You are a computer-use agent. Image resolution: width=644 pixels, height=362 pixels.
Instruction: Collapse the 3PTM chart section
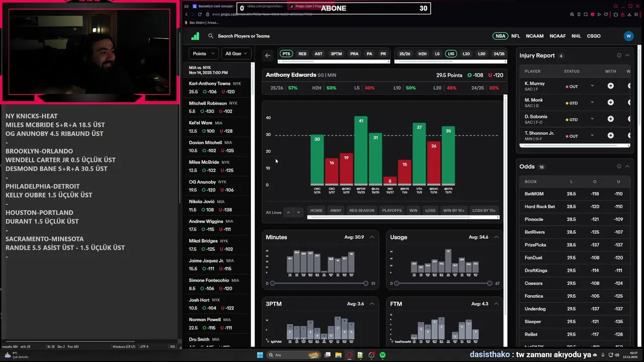click(372, 304)
